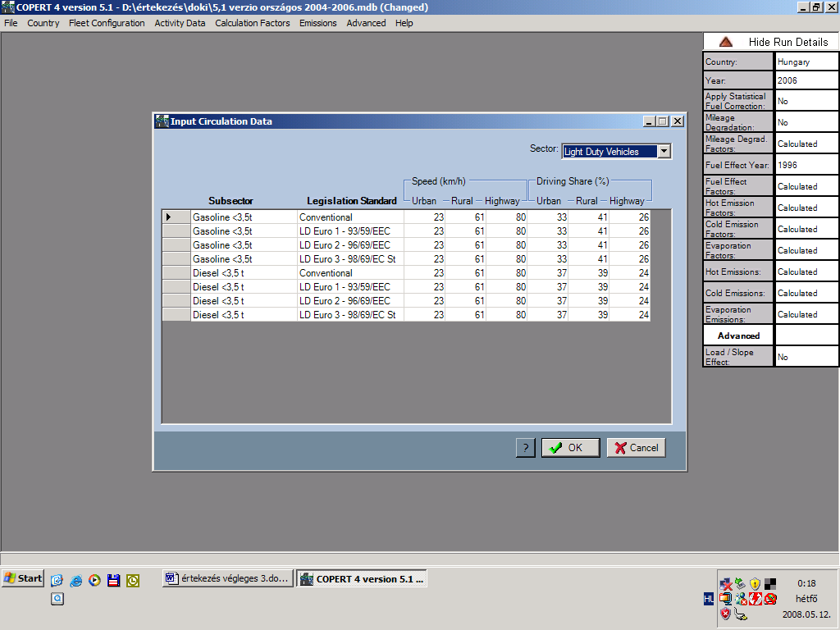Click highway share 24 in Diesel LD Euro 3 row
Viewport: 840px width, 630px height.
coord(630,314)
